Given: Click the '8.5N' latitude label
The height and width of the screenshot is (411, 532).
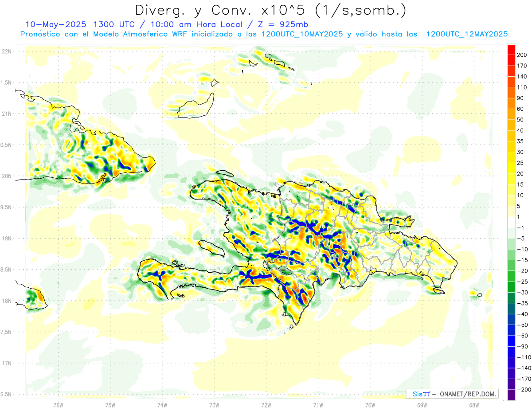Looking at the screenshot, I should pyautogui.click(x=7, y=270).
